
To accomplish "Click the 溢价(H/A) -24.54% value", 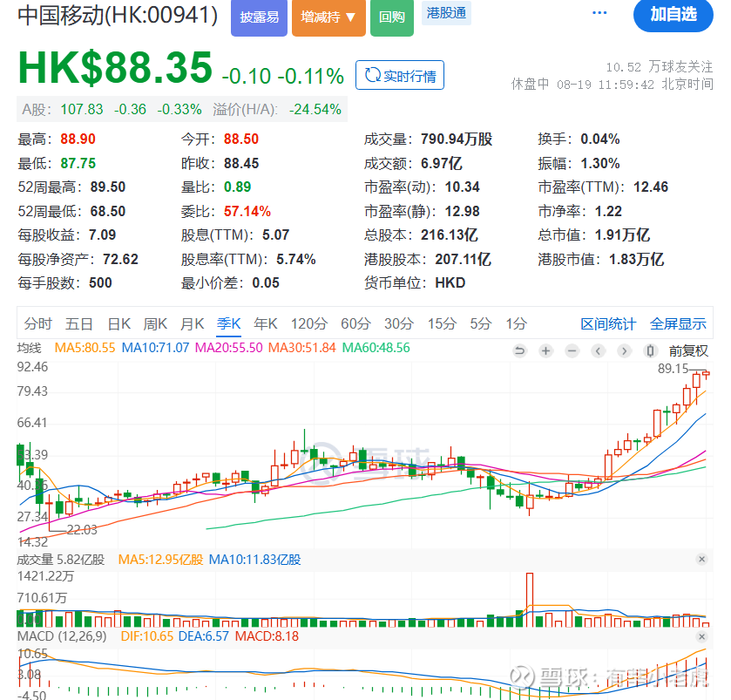I will [x=315, y=110].
